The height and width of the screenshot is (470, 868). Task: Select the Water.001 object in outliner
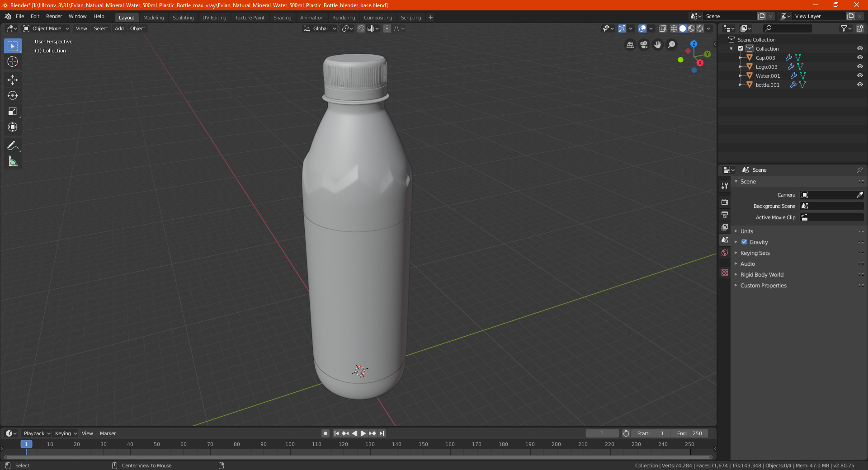768,75
